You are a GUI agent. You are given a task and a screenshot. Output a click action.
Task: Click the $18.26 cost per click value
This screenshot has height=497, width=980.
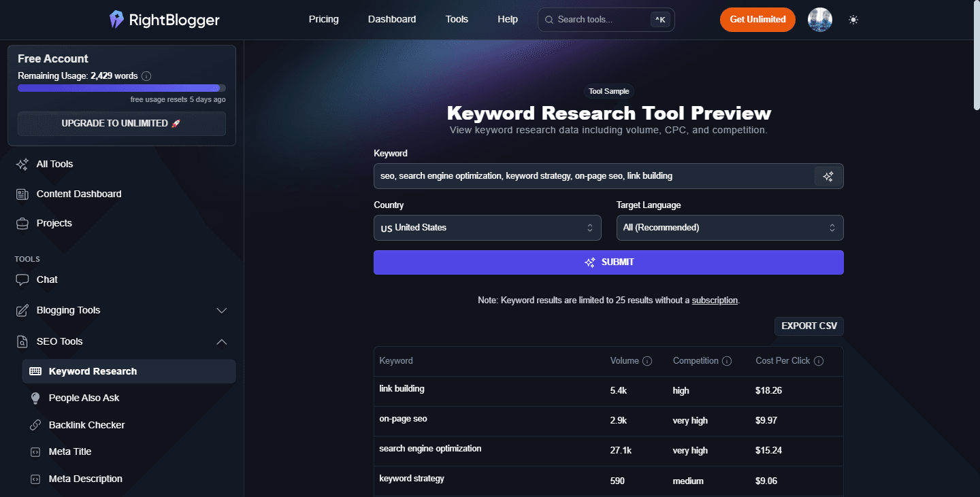(768, 391)
